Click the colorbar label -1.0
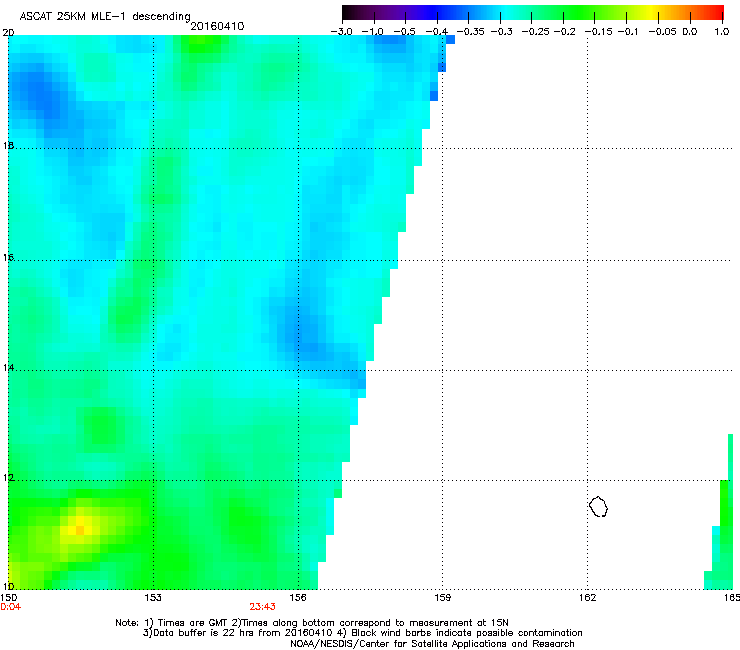 pyautogui.click(x=372, y=32)
